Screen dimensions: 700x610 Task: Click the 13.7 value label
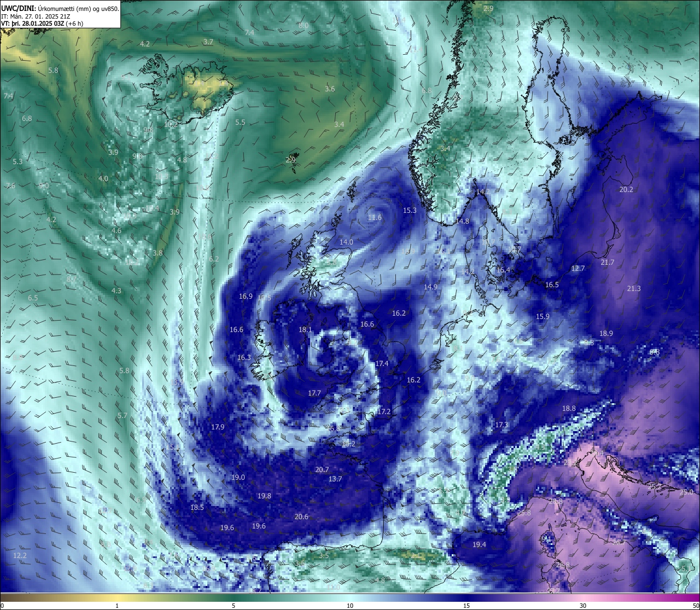pyautogui.click(x=335, y=479)
